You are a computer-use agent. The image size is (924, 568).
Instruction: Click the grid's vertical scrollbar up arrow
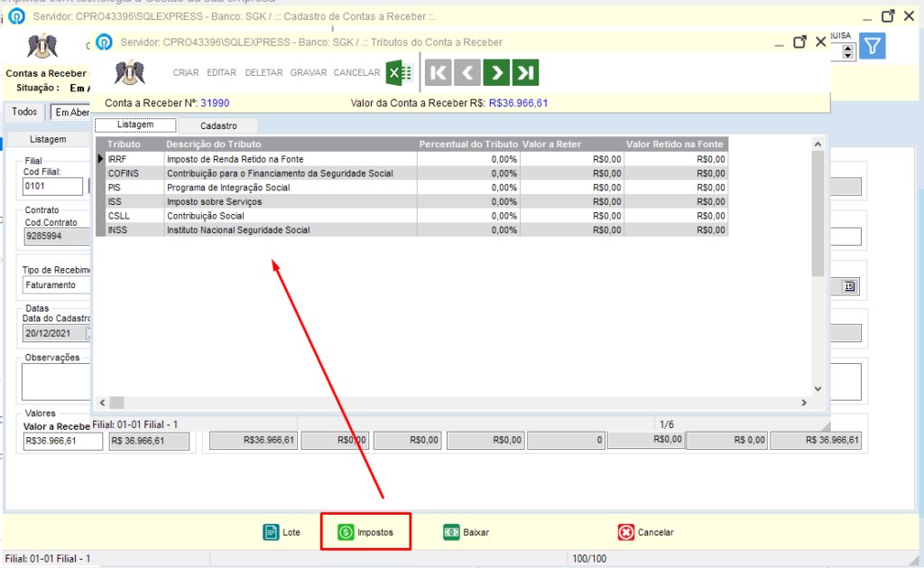[818, 144]
